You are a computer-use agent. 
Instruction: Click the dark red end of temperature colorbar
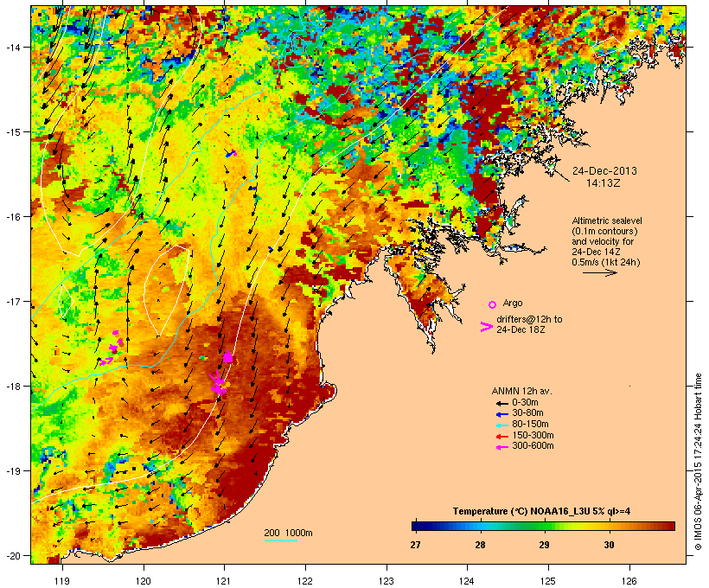coord(670,526)
